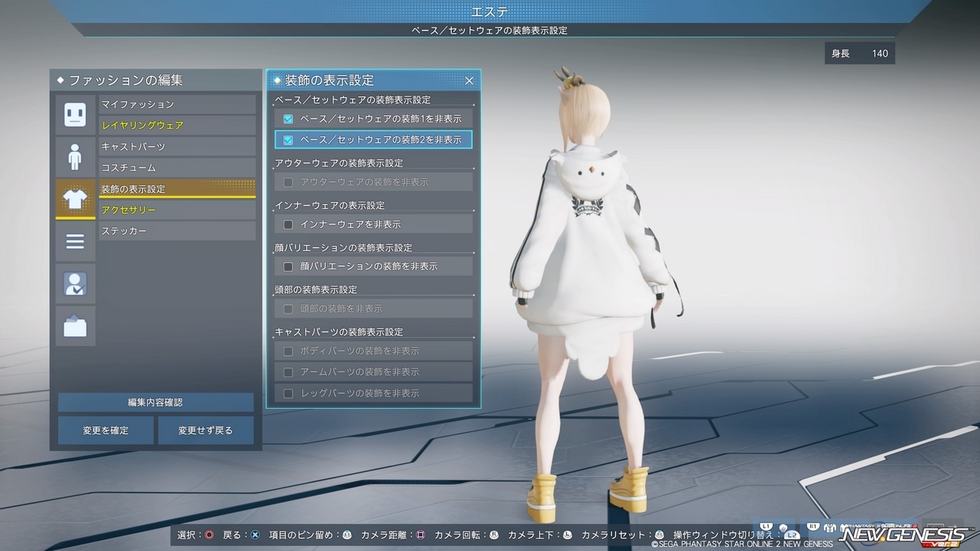Enable インナーウェアを非表示 checkbox
This screenshot has width=980, height=551.
(x=288, y=224)
